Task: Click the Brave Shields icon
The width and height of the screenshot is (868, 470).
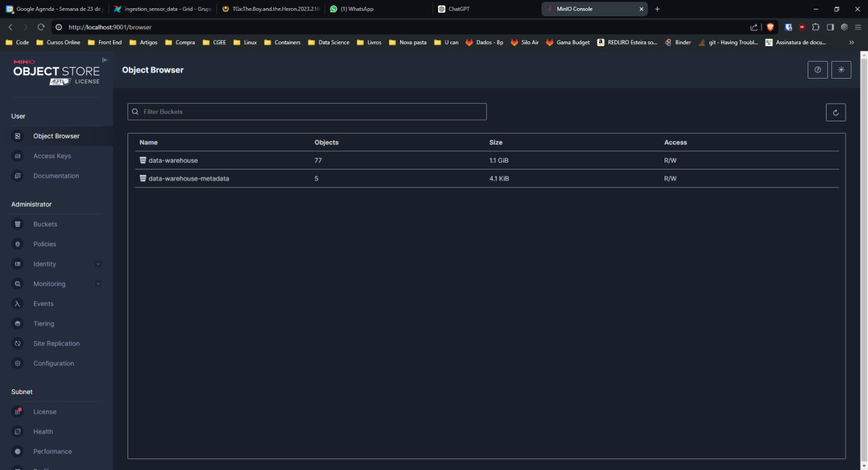Action: point(770,27)
